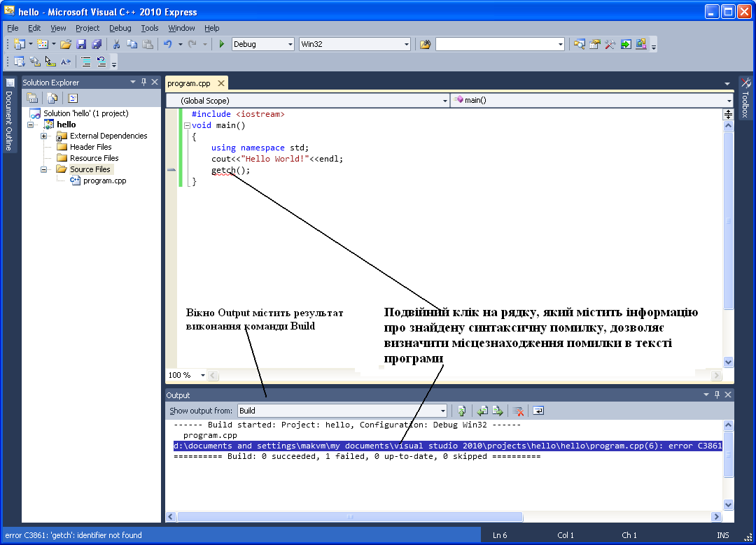
Task: Click the New Project toolbar icon
Action: [20, 44]
